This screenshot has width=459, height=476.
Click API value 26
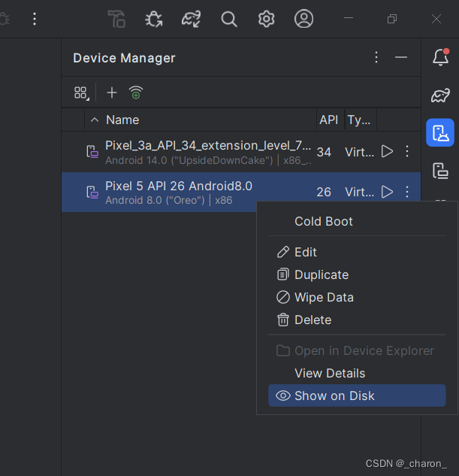coord(324,192)
